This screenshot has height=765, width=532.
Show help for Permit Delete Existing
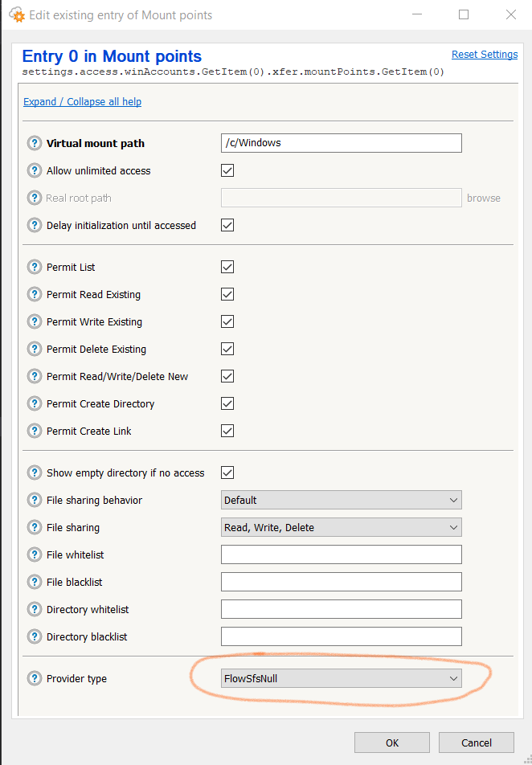[35, 349]
